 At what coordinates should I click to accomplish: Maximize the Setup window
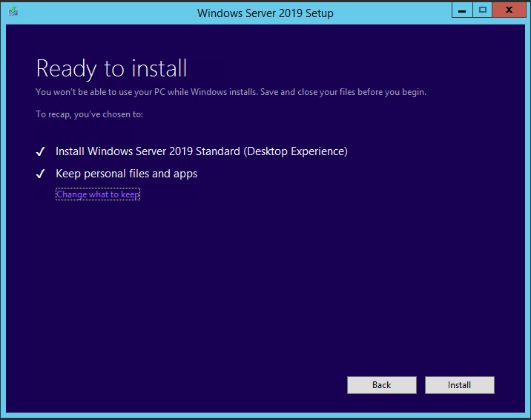pos(483,10)
